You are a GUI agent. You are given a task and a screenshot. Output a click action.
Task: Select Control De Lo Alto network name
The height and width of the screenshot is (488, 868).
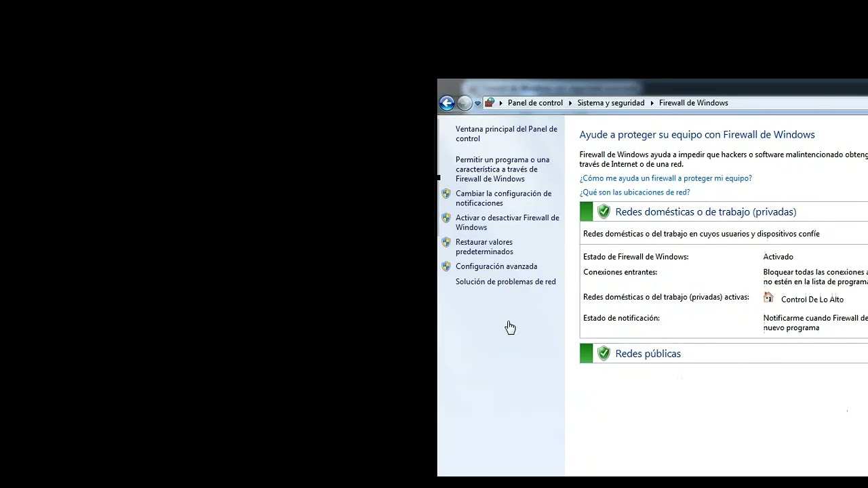pos(812,300)
